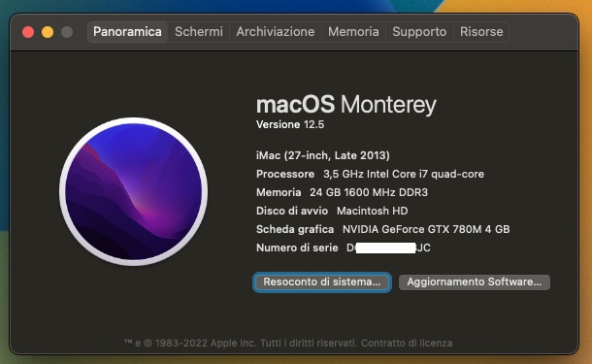Viewport: 592px width, 364px height.
Task: Click the macOS Monterey heading text
Action: click(x=346, y=104)
